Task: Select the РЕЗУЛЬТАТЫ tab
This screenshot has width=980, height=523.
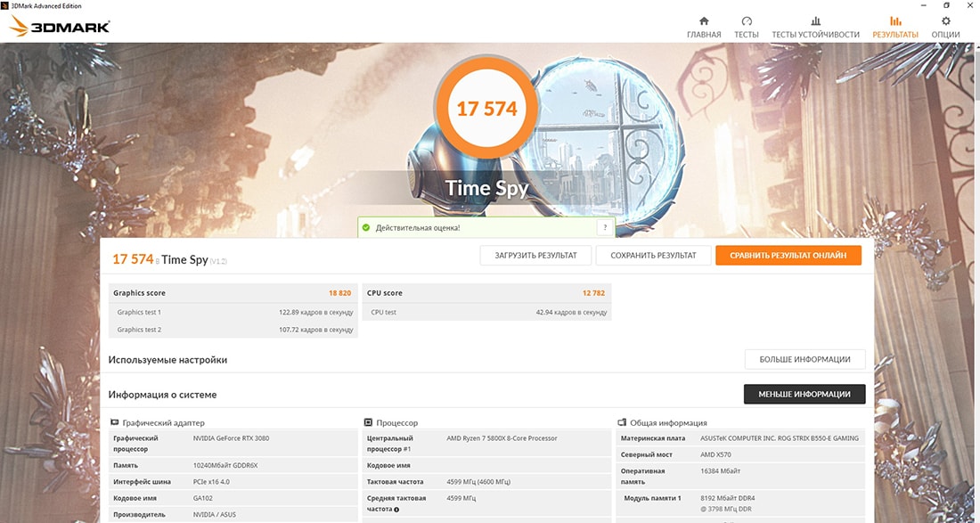Action: (x=895, y=29)
